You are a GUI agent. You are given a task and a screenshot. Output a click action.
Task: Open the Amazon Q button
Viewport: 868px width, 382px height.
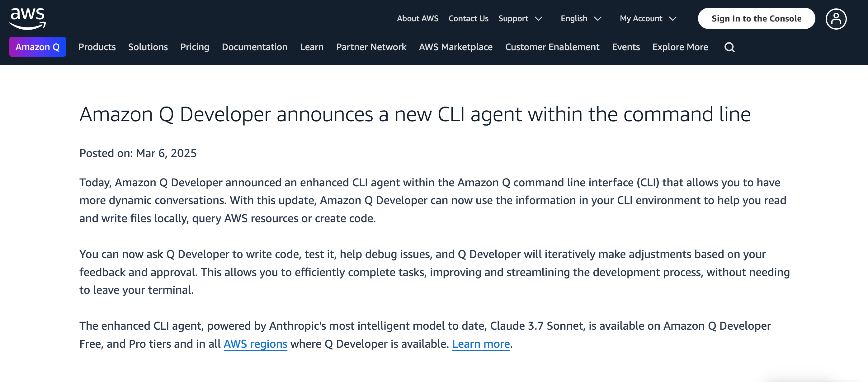[x=37, y=47]
